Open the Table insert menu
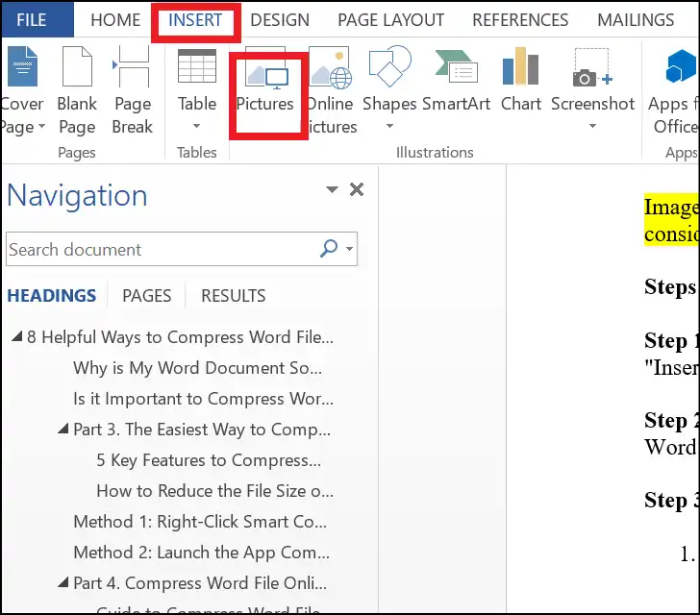 coord(197,89)
